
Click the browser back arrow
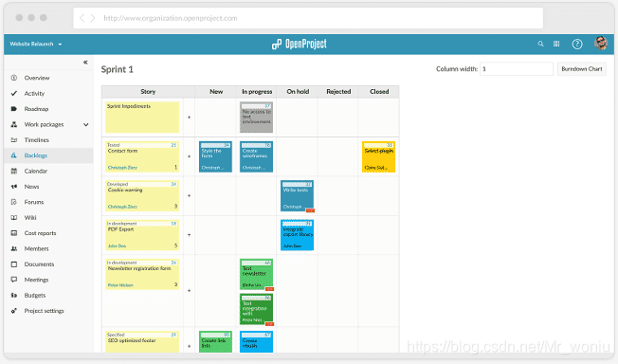point(82,18)
